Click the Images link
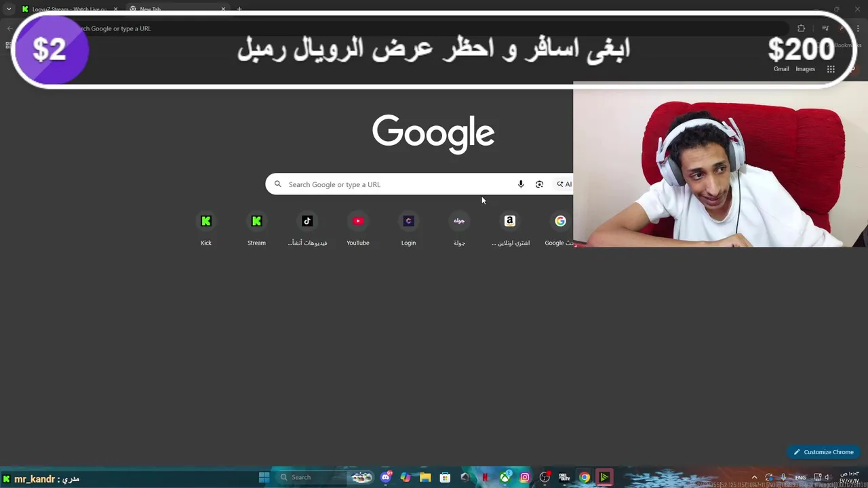This screenshot has width=868, height=488. tap(806, 69)
